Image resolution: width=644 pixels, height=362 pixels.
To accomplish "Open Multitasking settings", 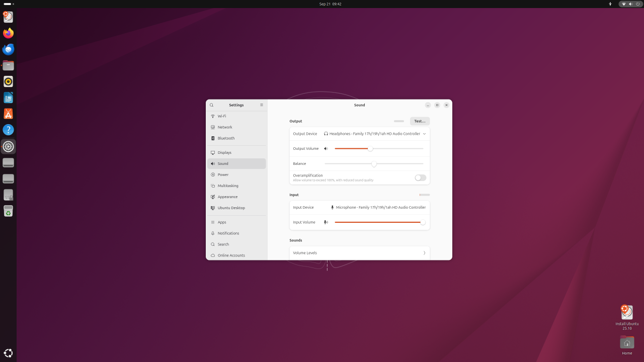I will click(x=236, y=186).
